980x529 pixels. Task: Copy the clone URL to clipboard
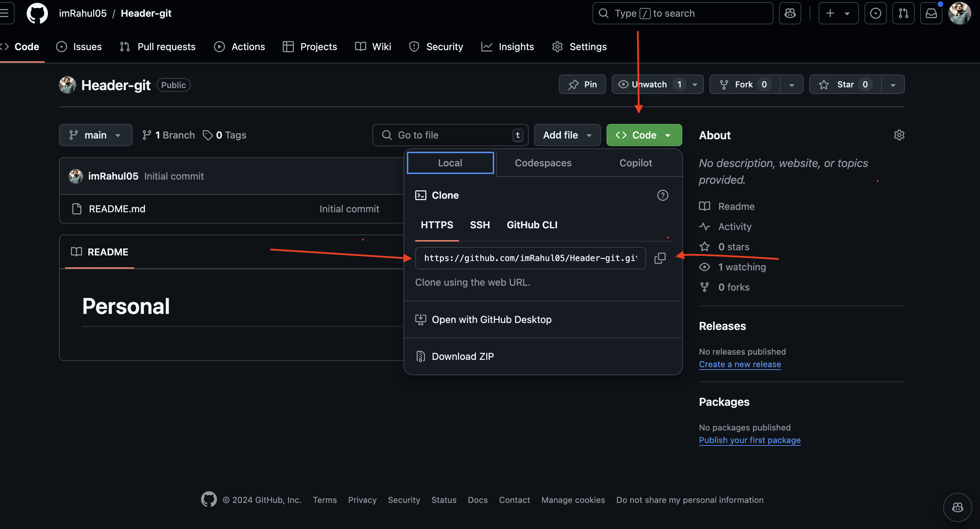click(x=660, y=258)
